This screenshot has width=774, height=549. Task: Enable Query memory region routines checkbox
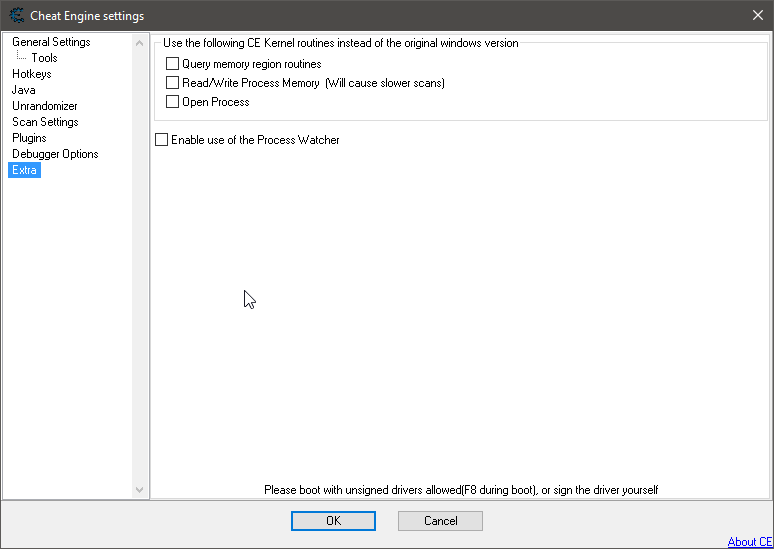pyautogui.click(x=173, y=64)
